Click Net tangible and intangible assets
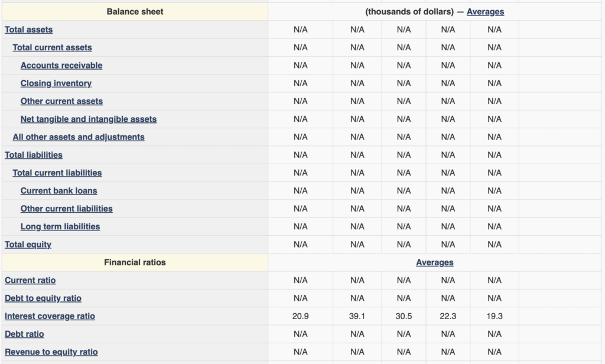This screenshot has height=364, width=605. point(89,119)
